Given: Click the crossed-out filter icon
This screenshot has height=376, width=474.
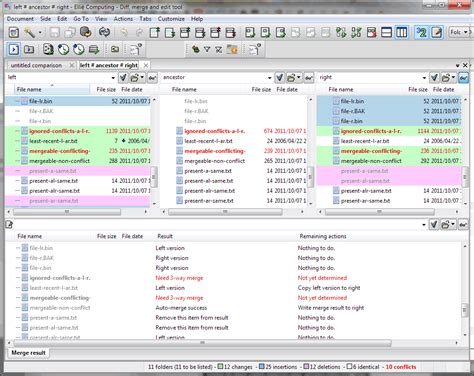Looking at the screenshot, I should pyautogui.click(x=219, y=50).
